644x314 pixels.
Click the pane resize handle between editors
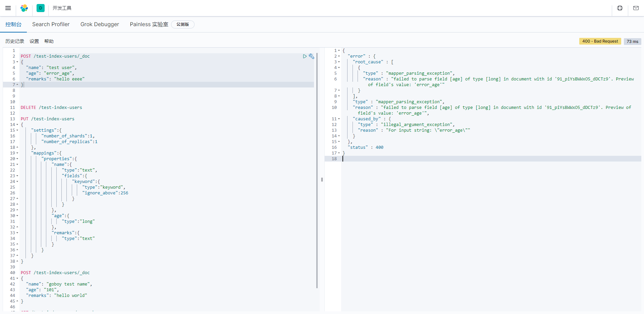pos(322,180)
